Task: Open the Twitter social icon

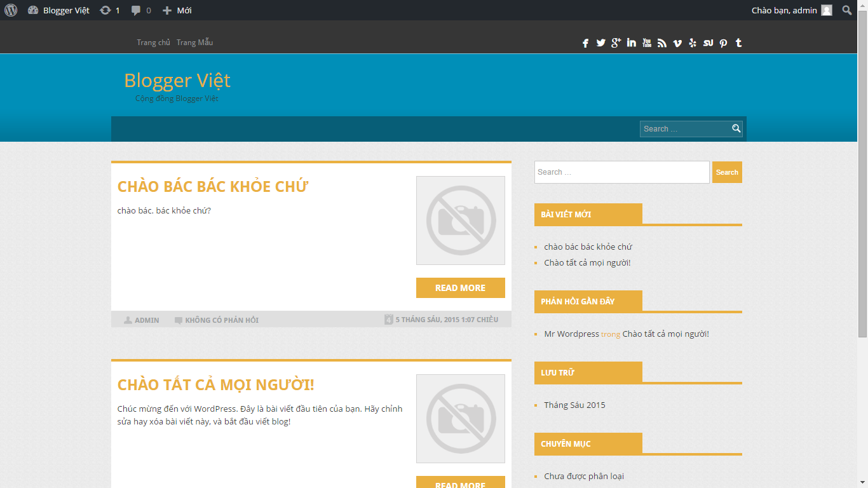Action: click(x=600, y=43)
